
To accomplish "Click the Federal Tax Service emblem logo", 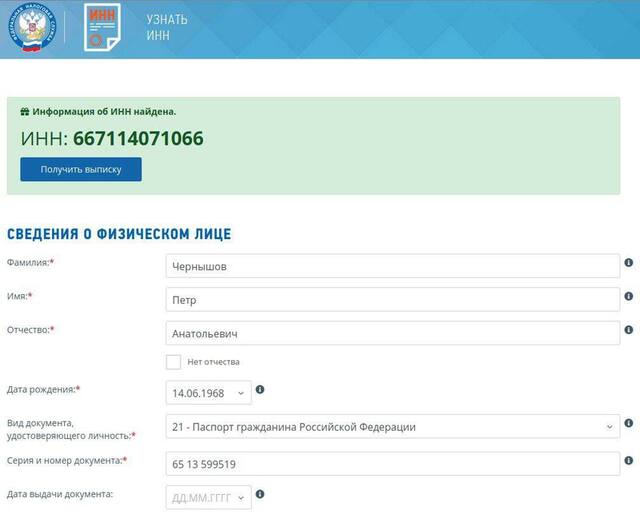I will click(29, 27).
